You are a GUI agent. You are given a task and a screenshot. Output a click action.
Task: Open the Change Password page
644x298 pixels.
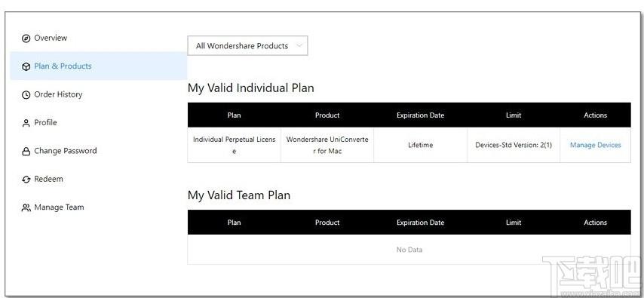pyautogui.click(x=66, y=151)
